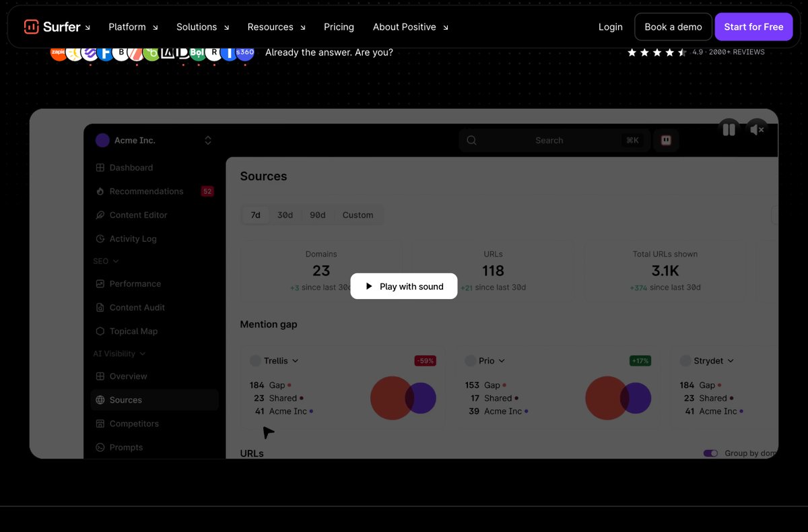Click the Overview grid icon
Image resolution: width=808 pixels, height=532 pixels.
tap(100, 376)
